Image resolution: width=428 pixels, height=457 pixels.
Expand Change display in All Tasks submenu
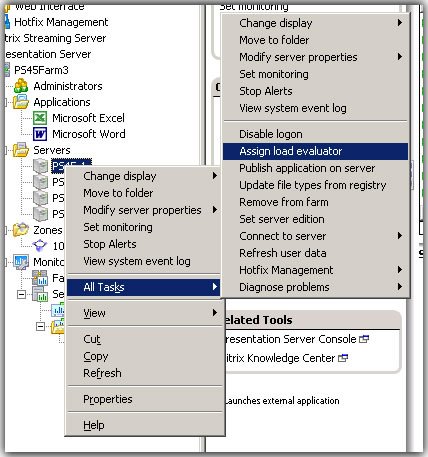click(x=315, y=23)
